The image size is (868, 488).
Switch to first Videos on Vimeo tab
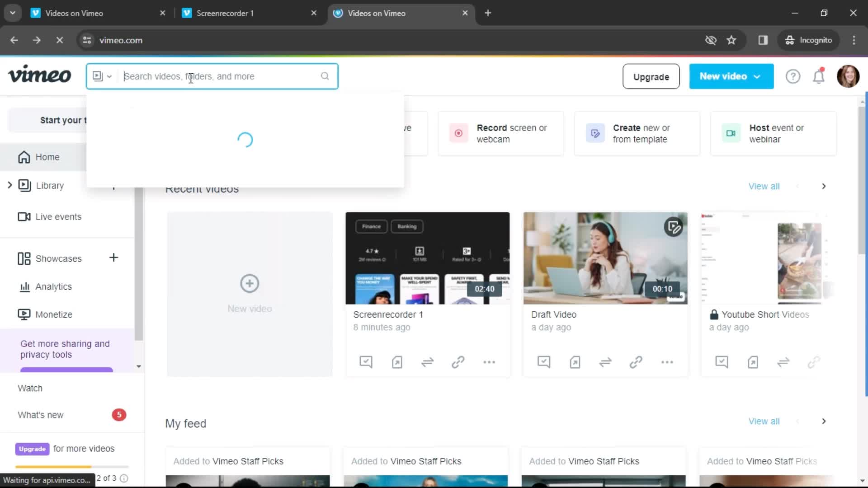(98, 13)
